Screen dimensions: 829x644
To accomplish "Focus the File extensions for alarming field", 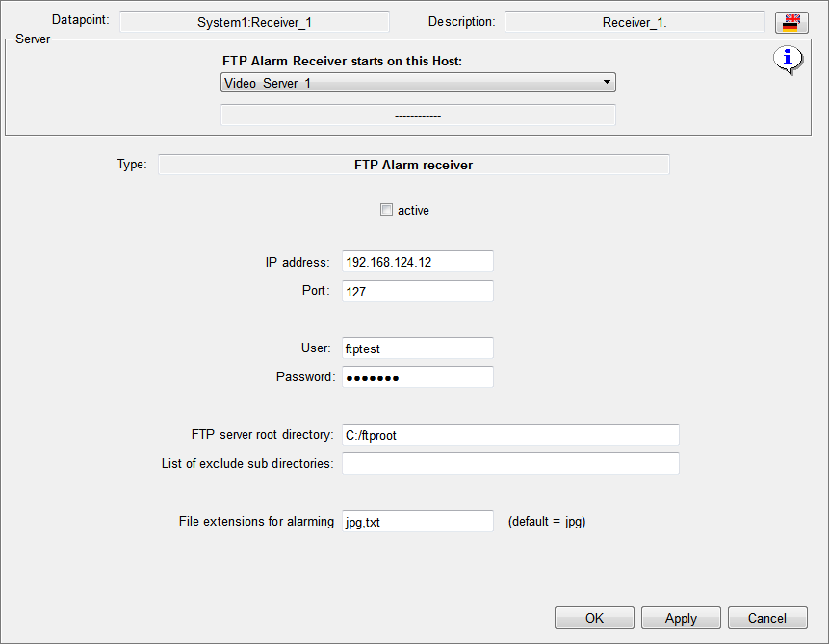I will point(417,522).
